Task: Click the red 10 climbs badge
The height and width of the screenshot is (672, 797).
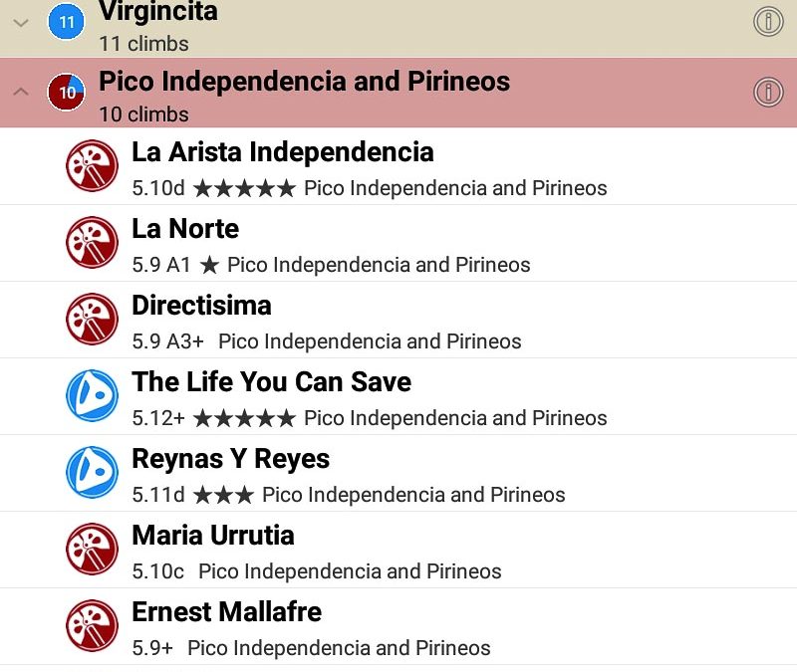Action: tap(67, 93)
